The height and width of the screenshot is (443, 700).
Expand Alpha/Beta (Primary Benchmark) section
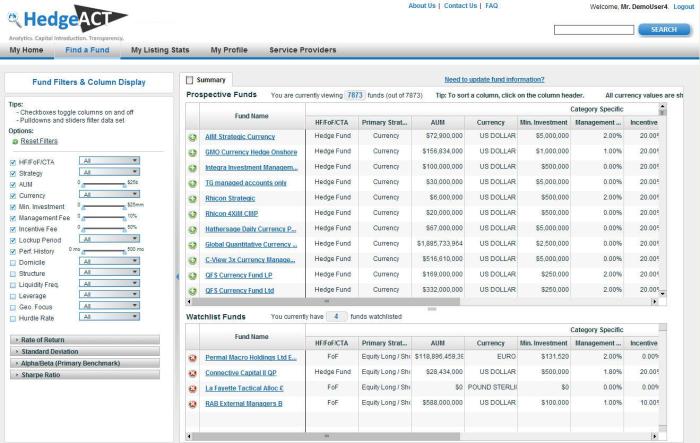pyautogui.click(x=84, y=363)
